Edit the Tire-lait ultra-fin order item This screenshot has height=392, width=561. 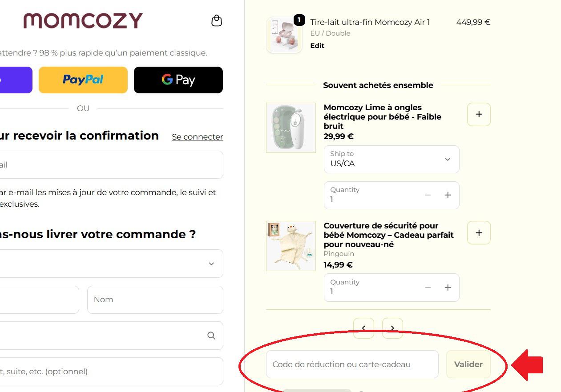click(x=317, y=45)
